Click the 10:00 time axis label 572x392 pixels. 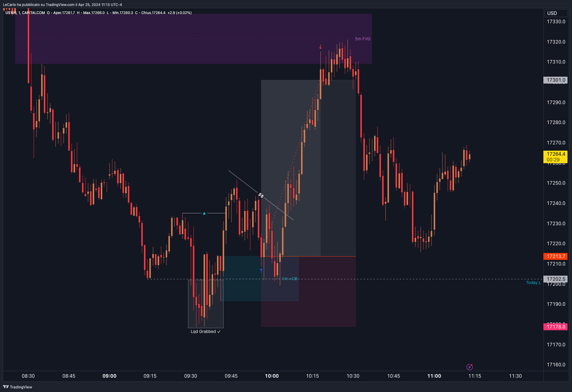click(272, 376)
